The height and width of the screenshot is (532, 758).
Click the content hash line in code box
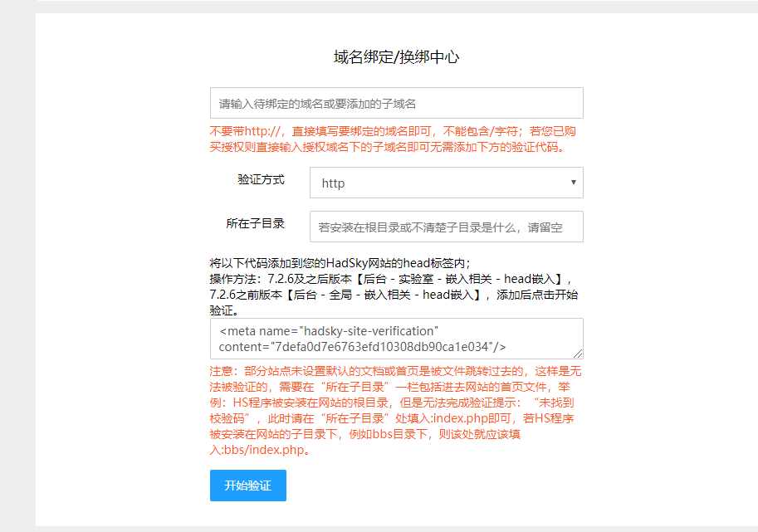pyautogui.click(x=362, y=346)
